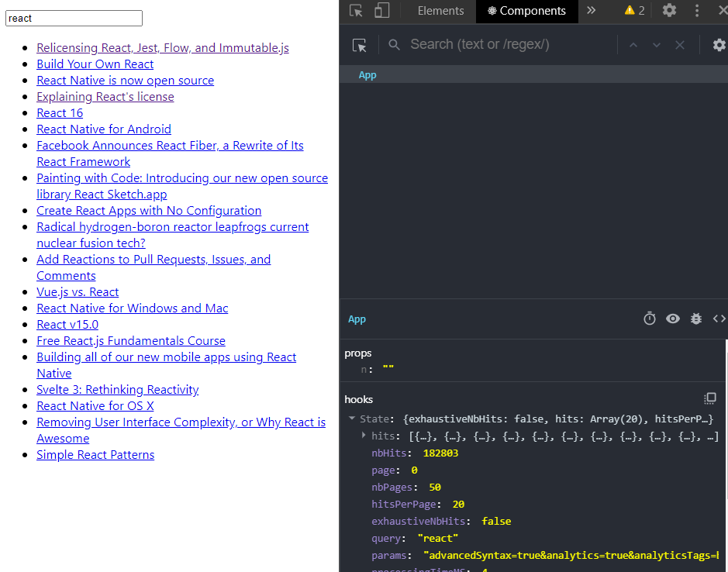
Task: Switch to the Elements tab
Action: [440, 11]
